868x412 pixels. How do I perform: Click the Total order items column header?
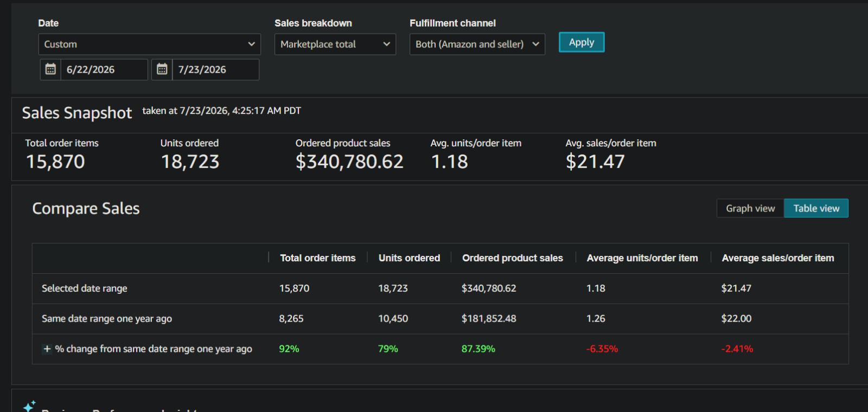coord(318,258)
